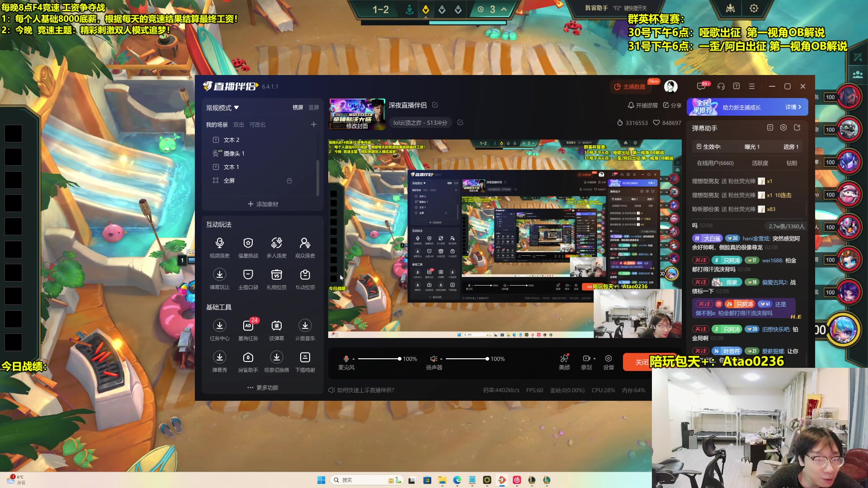The image size is (868, 488).
Task: Open the 主播口袋 streamer pocket
Action: (x=248, y=279)
